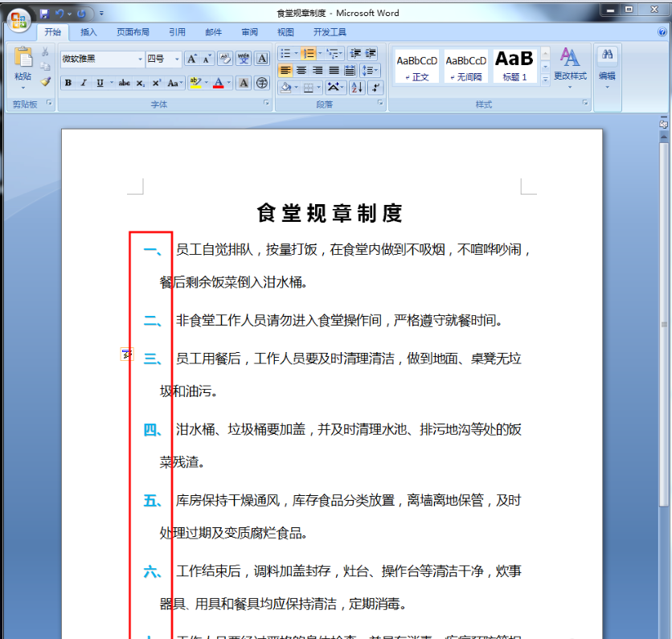Apply the 无间隔 style

point(466,68)
